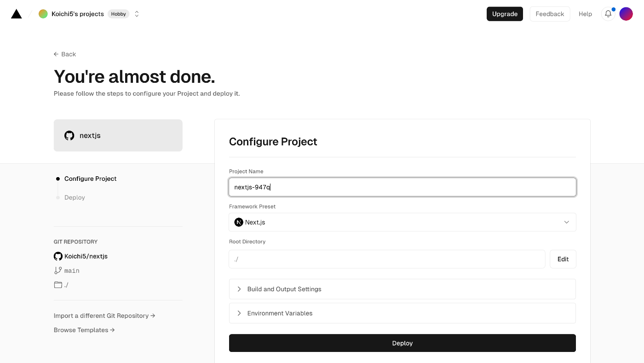The width and height of the screenshot is (644, 363).
Task: Click Import a different Git Repository
Action: point(104,316)
